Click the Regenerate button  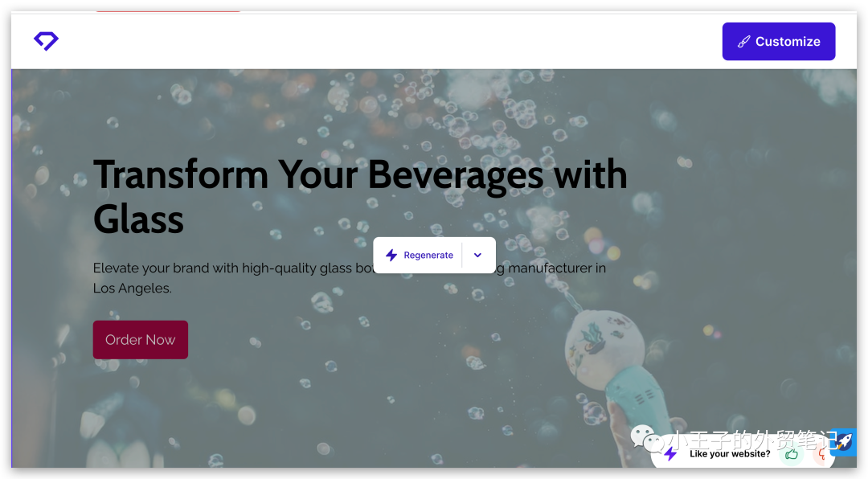419,256
